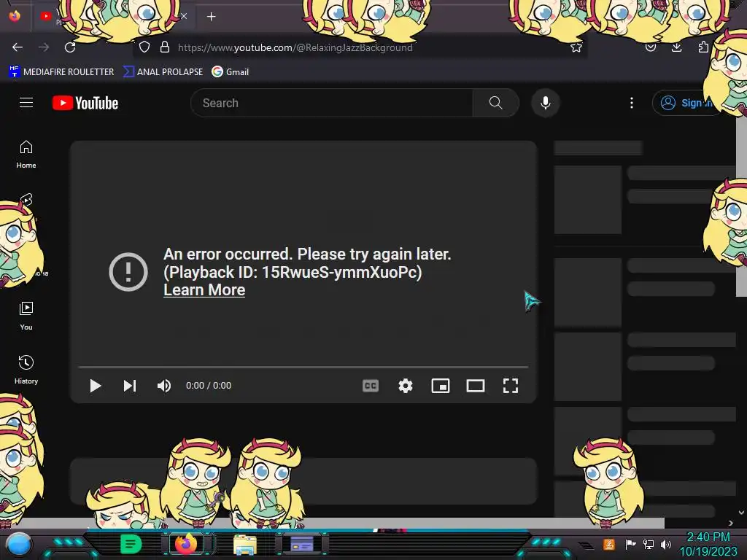
Task: Open Firefox downloads panel
Action: (x=676, y=47)
